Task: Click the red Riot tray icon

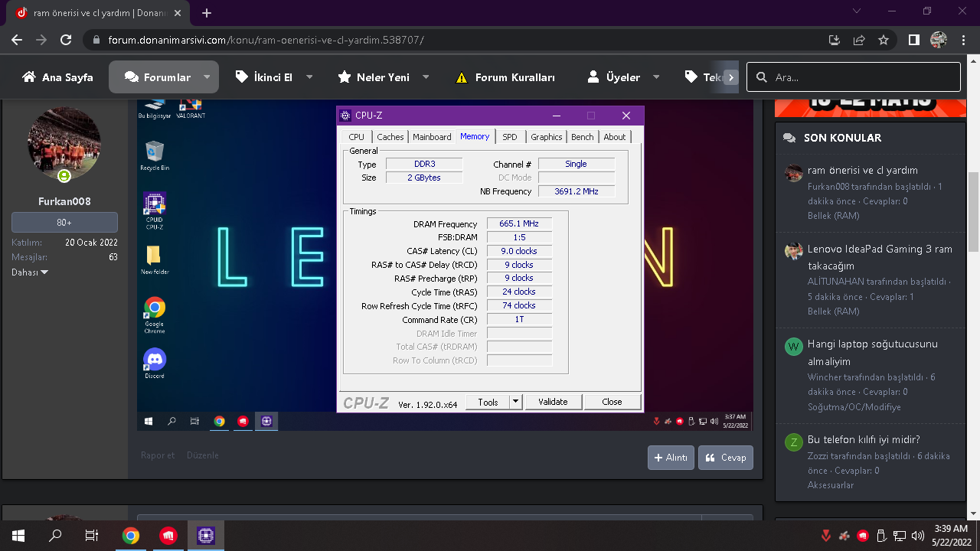Action: (863, 536)
